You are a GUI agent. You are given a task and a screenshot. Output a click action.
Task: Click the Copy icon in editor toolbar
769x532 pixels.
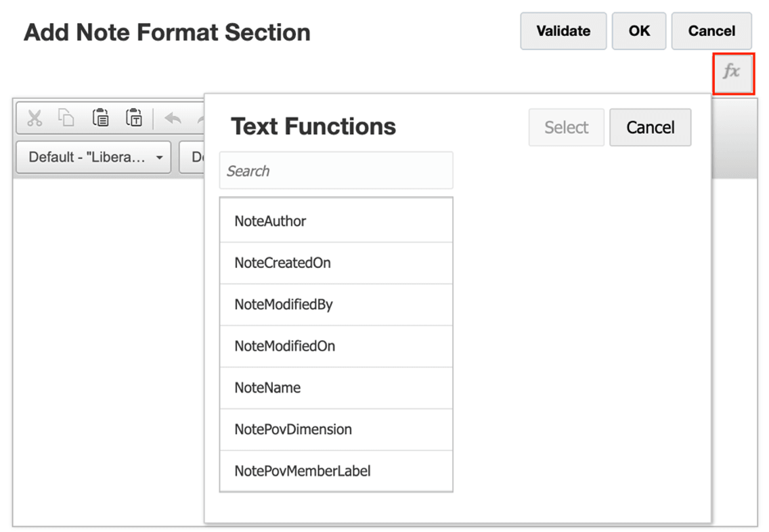pos(66,118)
